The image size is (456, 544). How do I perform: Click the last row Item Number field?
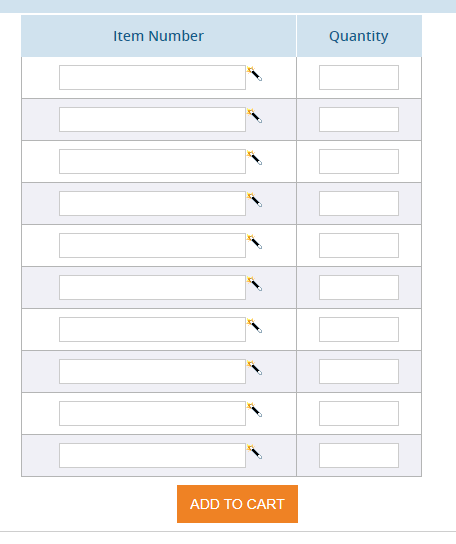[x=152, y=455]
